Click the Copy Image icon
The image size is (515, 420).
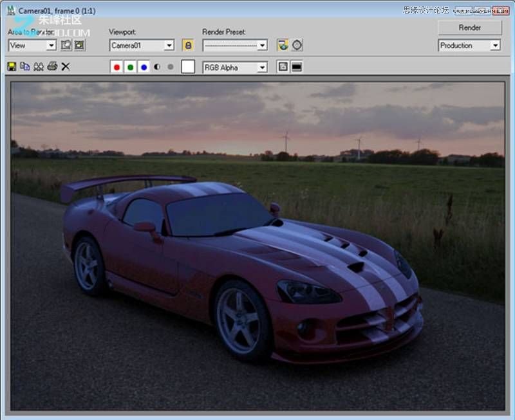point(25,66)
